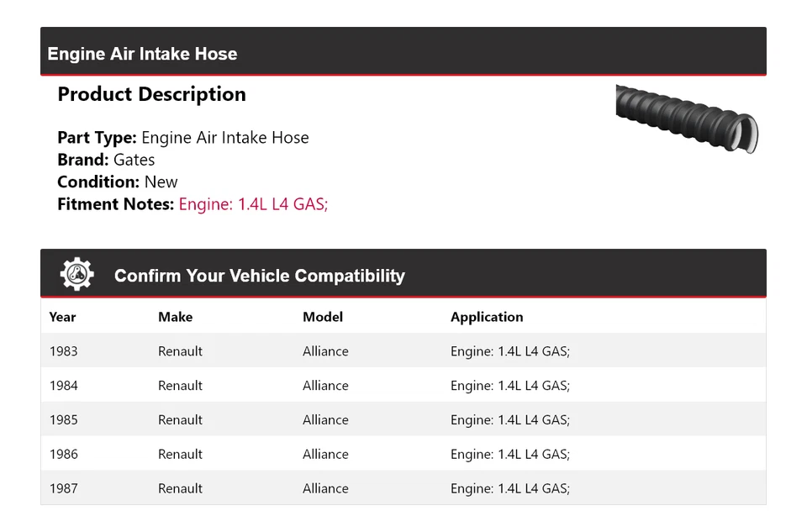Open the air intake hose product image
Viewport: 807px width, 532px height.
pyautogui.click(x=687, y=119)
